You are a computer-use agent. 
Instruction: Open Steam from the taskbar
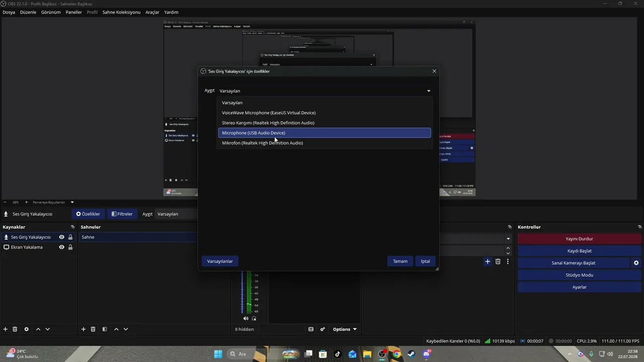pos(411,354)
